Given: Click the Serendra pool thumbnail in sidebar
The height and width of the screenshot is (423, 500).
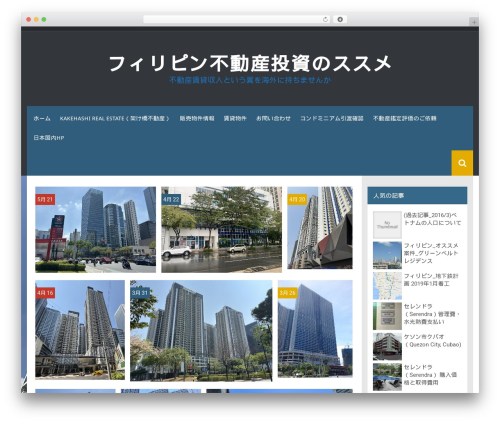Looking at the screenshot, I should click(387, 377).
